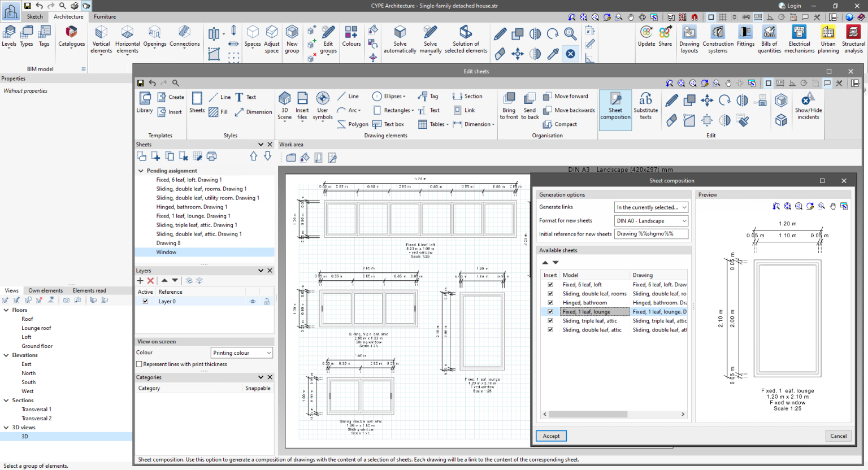Uncheck the 'Fixed, 6 leaf, loft' insert checkbox

550,285
